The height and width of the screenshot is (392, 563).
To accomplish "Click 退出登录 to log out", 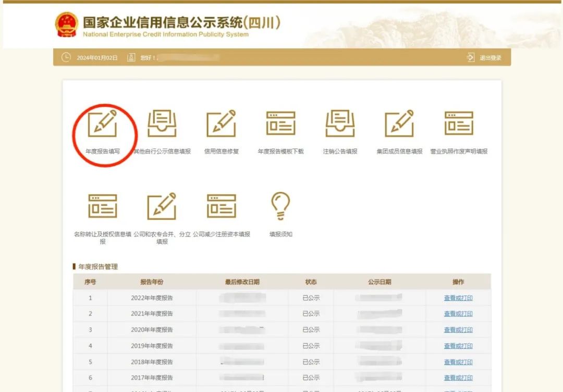I will 485,58.
